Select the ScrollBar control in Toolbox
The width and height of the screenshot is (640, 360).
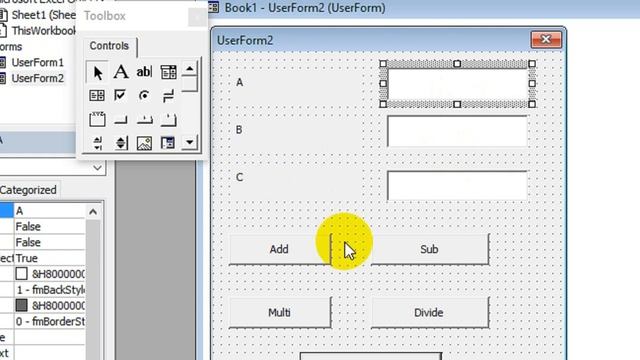click(97, 143)
